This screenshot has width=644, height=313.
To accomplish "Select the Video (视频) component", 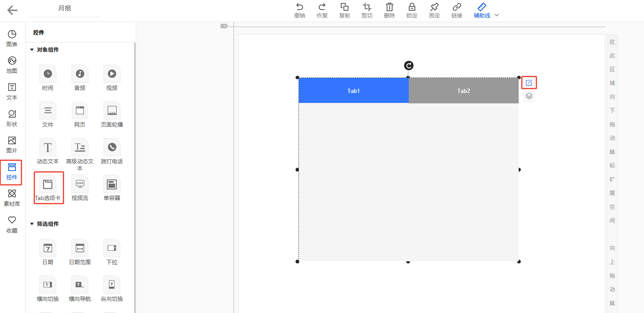I will [112, 78].
